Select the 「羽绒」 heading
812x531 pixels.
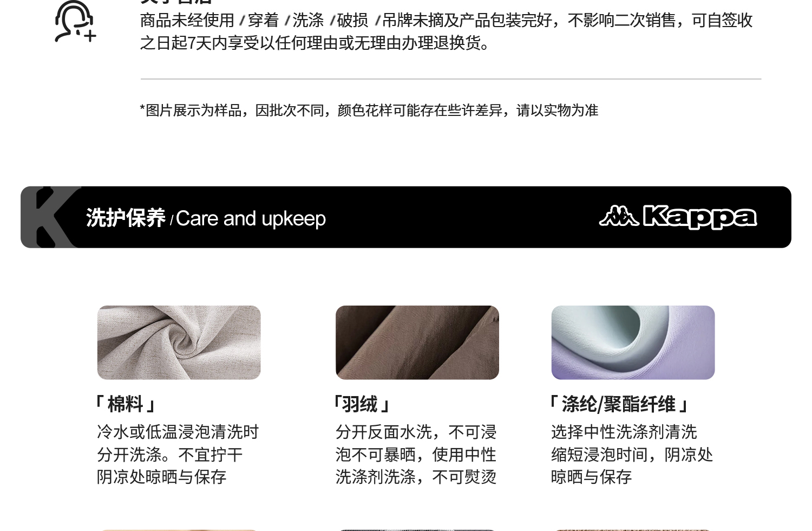pyautogui.click(x=362, y=404)
